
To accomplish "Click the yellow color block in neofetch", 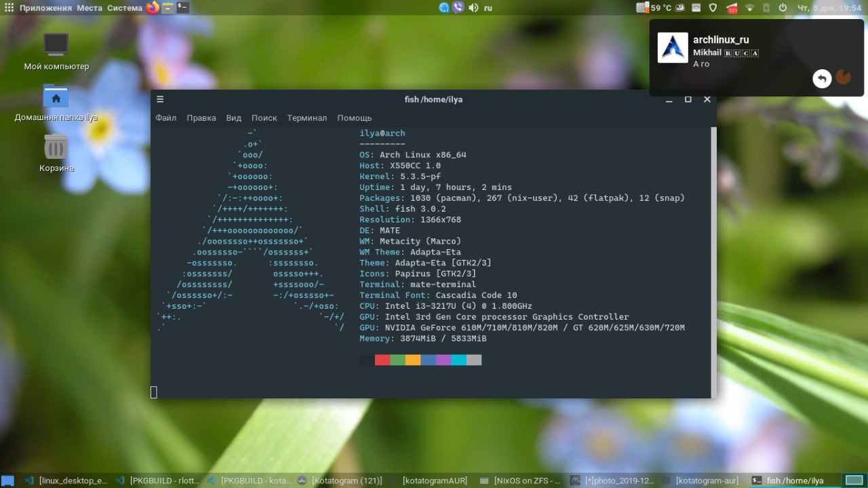I will click(413, 360).
